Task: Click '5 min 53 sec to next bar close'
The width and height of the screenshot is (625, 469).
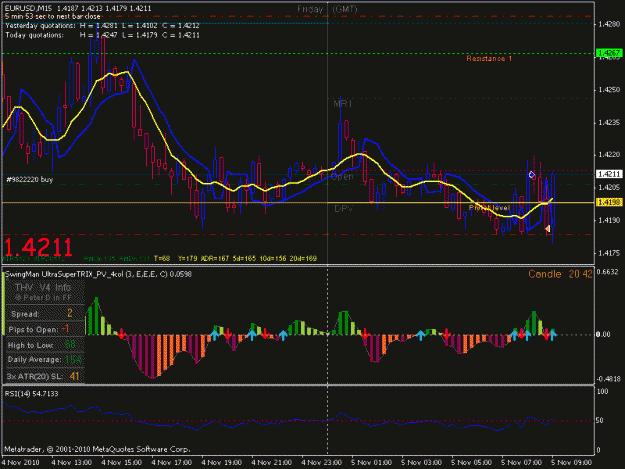Action: (53, 16)
